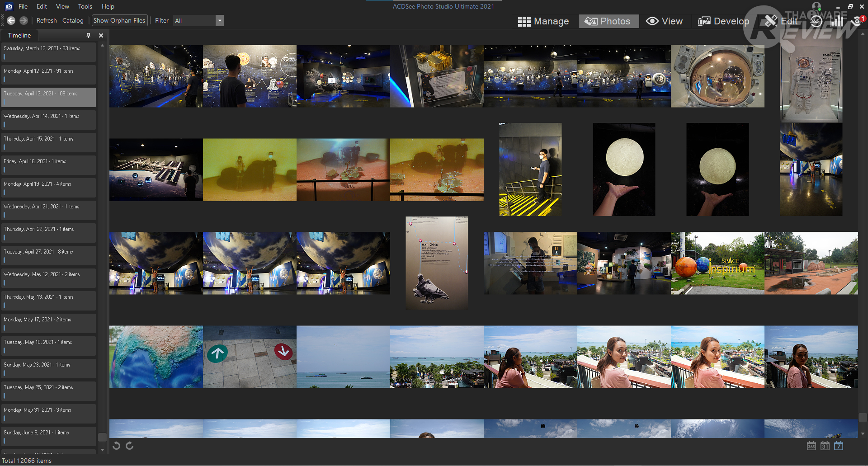868x466 pixels.
Task: Click the Refresh button
Action: point(47,20)
